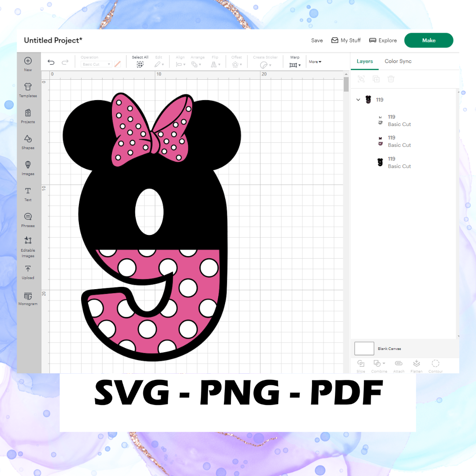The image size is (476, 476).
Task: Click the New project icon
Action: tap(28, 61)
